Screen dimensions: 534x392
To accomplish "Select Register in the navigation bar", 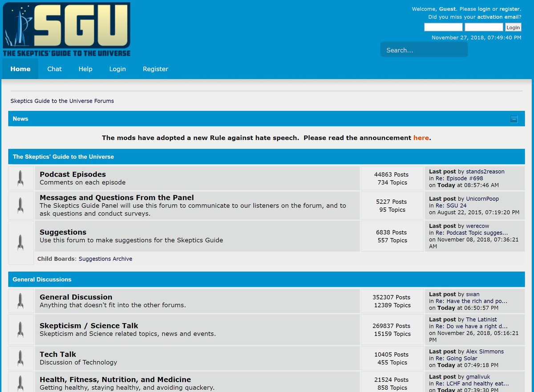I will click(x=155, y=69).
